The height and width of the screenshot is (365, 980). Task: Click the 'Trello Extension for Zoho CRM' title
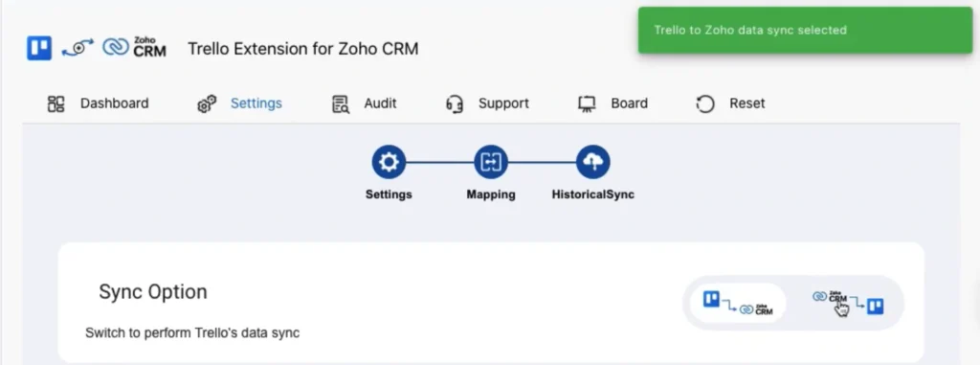click(x=303, y=49)
